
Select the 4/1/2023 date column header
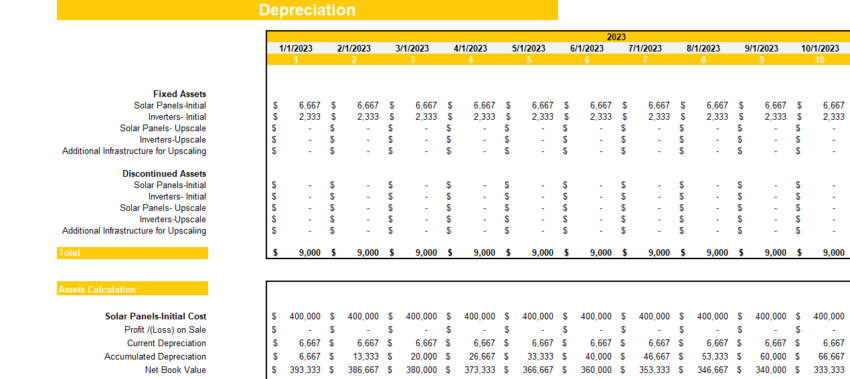[x=471, y=49]
